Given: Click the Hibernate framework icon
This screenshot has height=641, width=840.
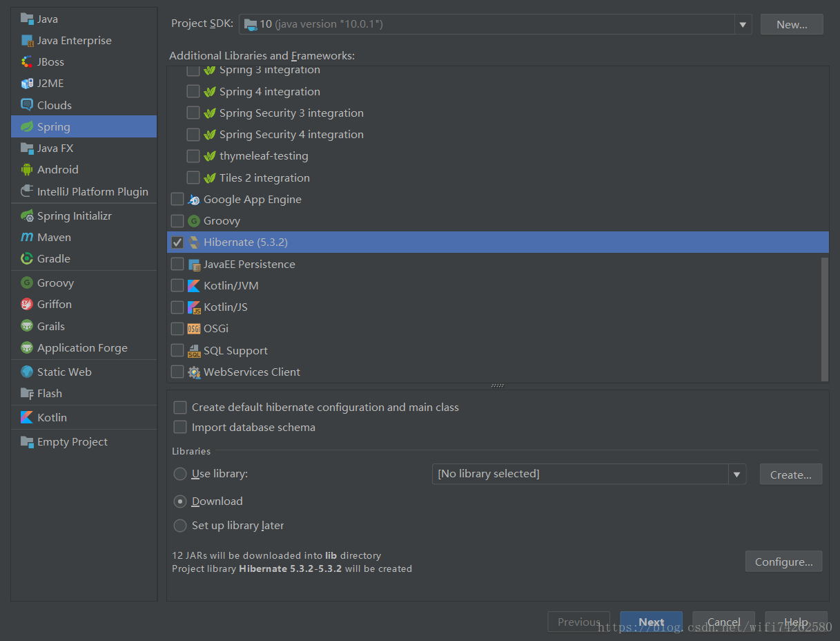Looking at the screenshot, I should click(x=194, y=242).
